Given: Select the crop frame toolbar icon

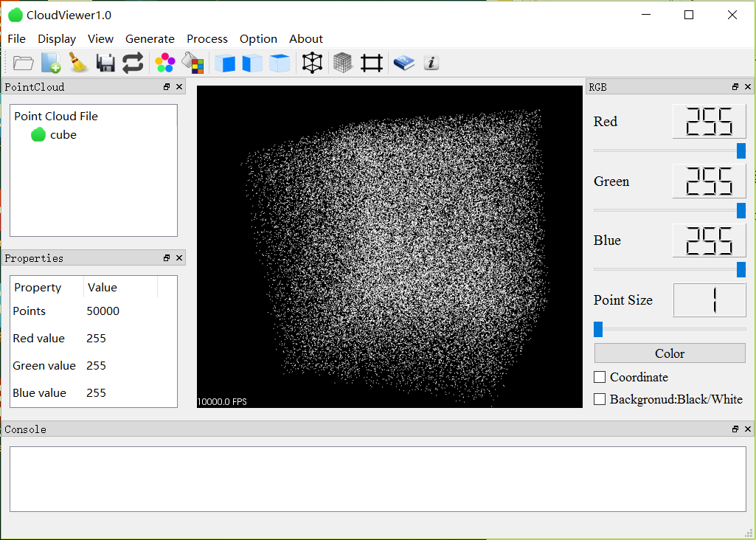Looking at the screenshot, I should tap(371, 63).
